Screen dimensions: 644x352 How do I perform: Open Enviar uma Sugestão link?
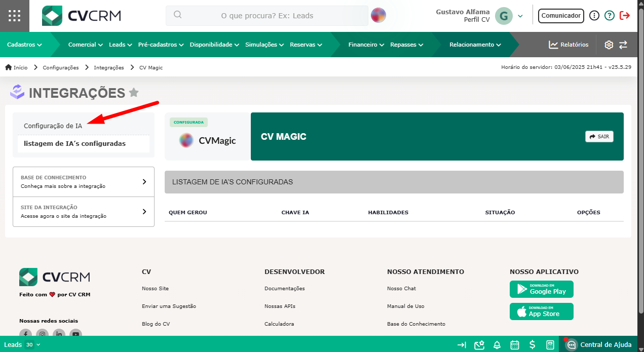(x=169, y=306)
